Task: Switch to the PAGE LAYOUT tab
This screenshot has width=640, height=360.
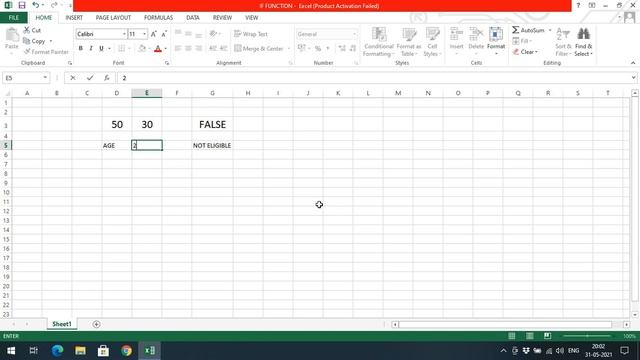Action: (x=113, y=18)
